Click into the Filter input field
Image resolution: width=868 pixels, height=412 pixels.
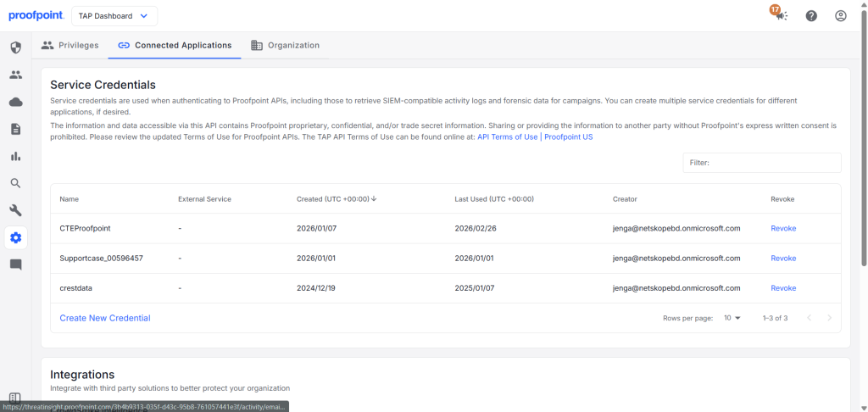coord(762,163)
